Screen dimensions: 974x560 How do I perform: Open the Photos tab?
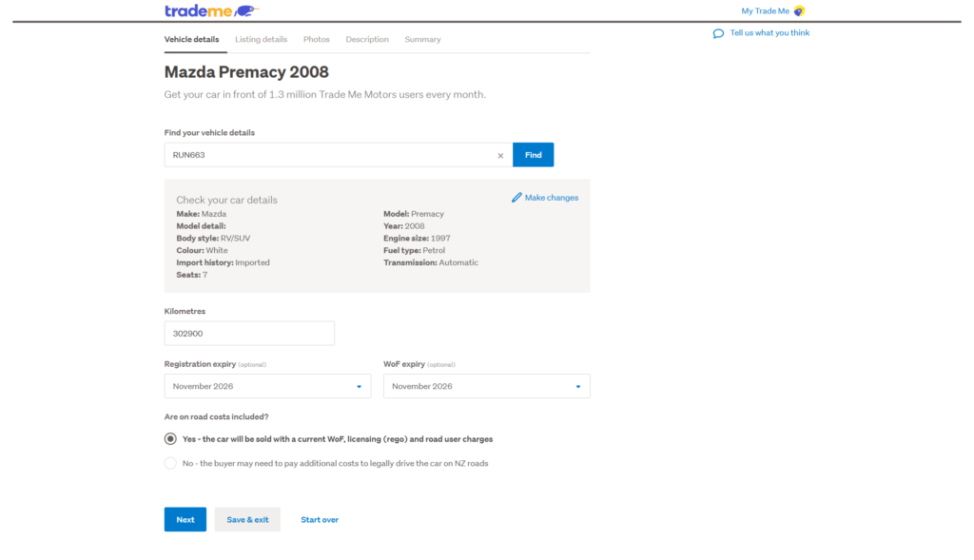coord(316,39)
